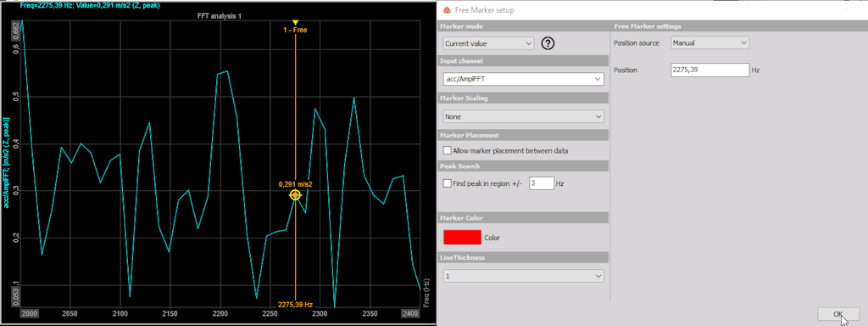Click the 2300 x-axis tick label

click(320, 314)
